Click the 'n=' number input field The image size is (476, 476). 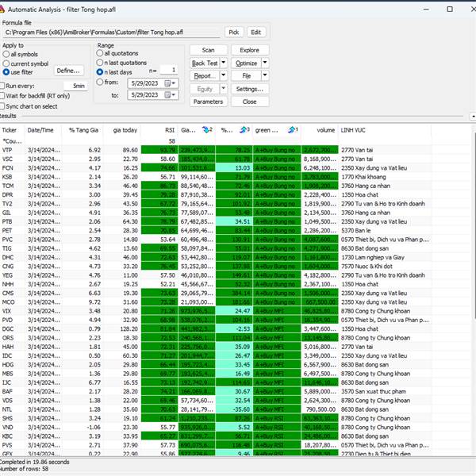click(168, 71)
